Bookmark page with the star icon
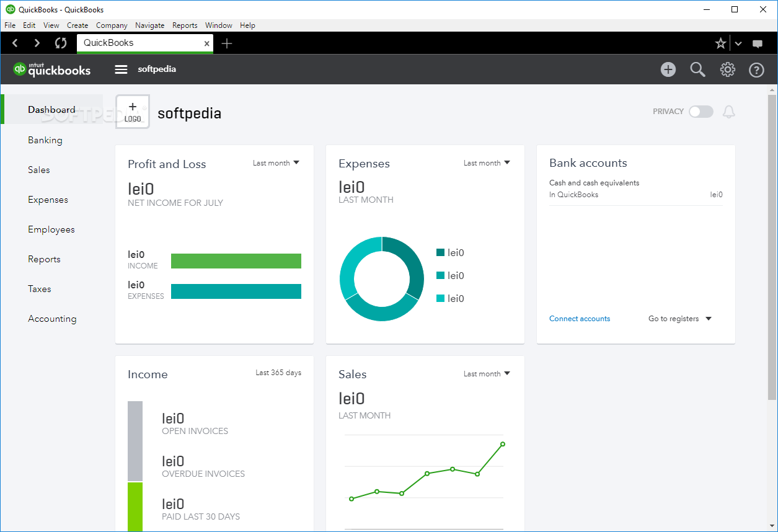 click(x=720, y=43)
